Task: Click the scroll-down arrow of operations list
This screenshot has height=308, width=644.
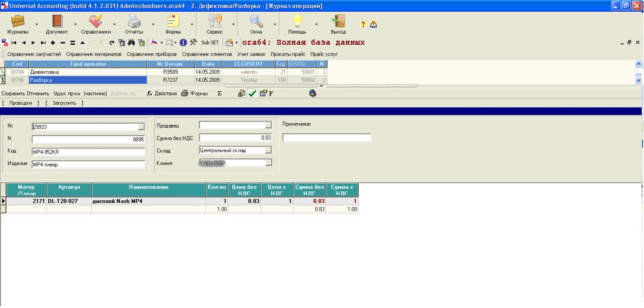Action: pos(638,81)
